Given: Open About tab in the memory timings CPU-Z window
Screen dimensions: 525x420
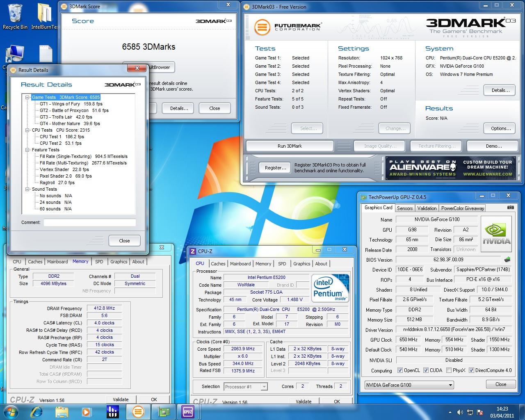Looking at the screenshot, I should coord(138,262).
